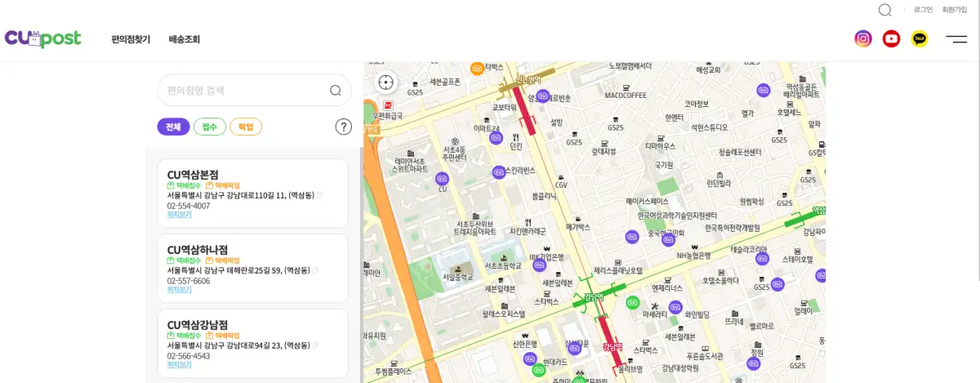Screen dimensions: 980x383
Task: Click 택배픽업 tag on CU역삼하나점 card
Action: [223, 261]
